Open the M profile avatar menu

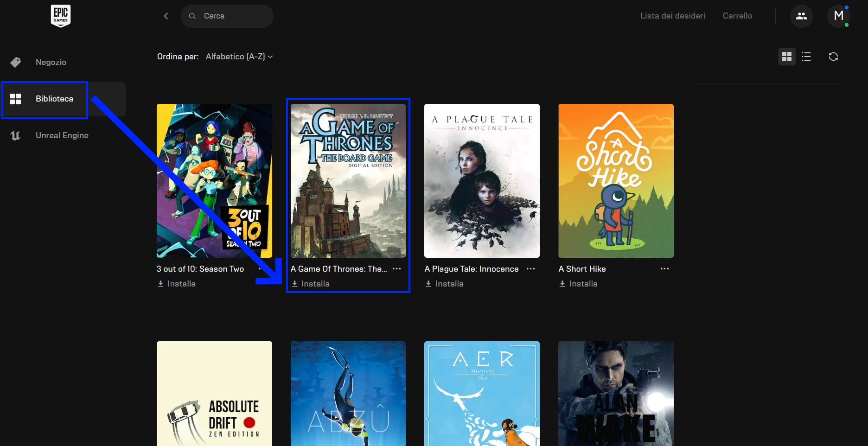point(838,16)
